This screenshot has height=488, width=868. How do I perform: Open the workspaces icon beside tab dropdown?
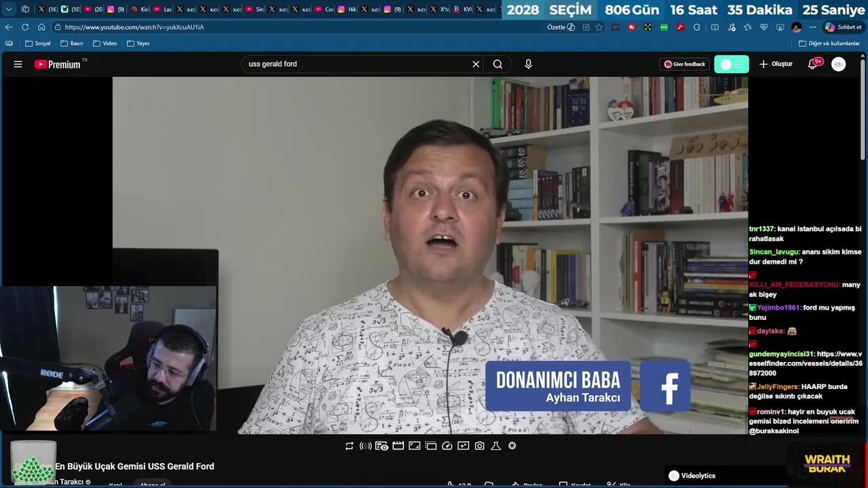point(25,9)
